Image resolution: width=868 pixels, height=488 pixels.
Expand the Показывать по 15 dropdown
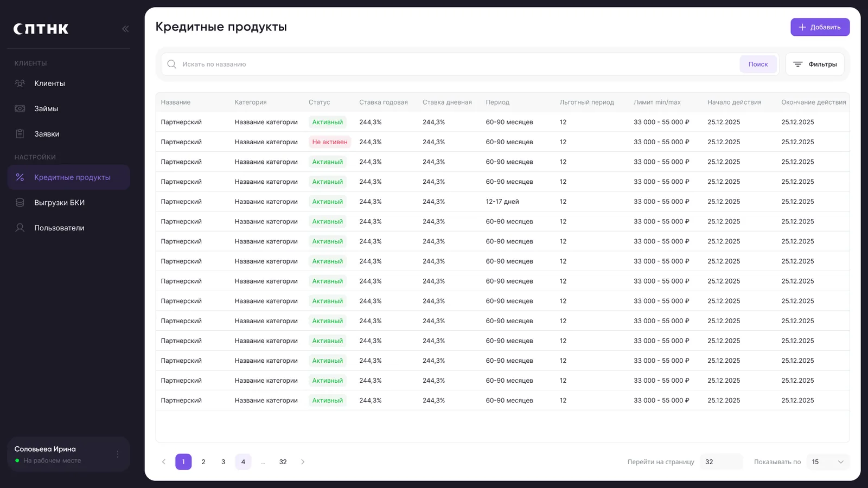point(828,462)
